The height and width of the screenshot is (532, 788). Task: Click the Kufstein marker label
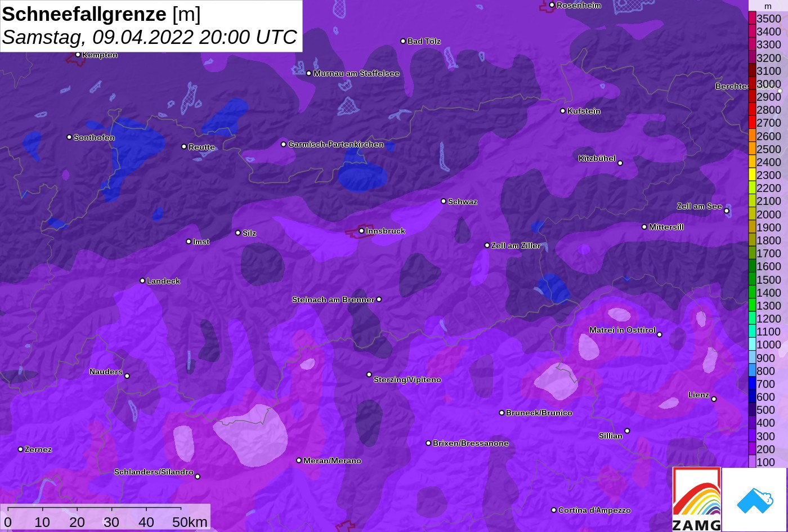pos(584,111)
